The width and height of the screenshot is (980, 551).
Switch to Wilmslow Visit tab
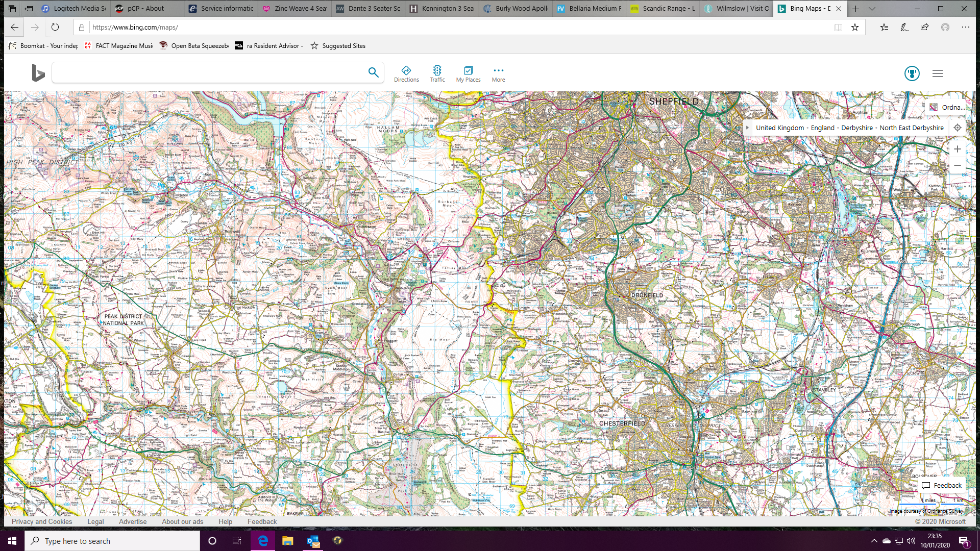(736, 9)
